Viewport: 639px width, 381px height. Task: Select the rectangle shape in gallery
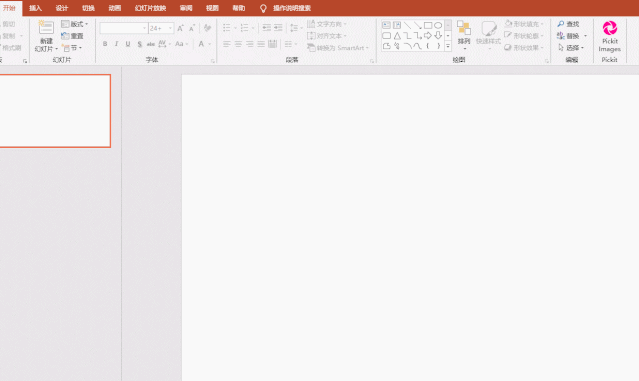pyautogui.click(x=427, y=25)
